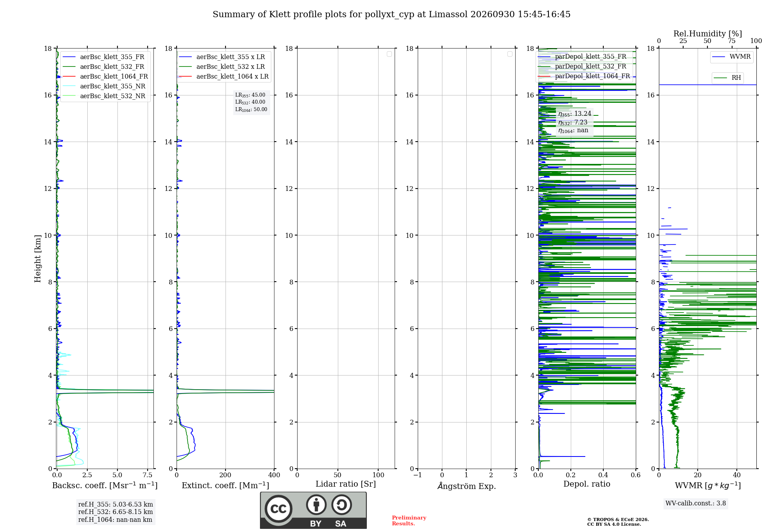The width and height of the screenshot is (783, 532).
Task: Click the ref.H_532: 6.65-8.15 km text
Action: tap(115, 512)
